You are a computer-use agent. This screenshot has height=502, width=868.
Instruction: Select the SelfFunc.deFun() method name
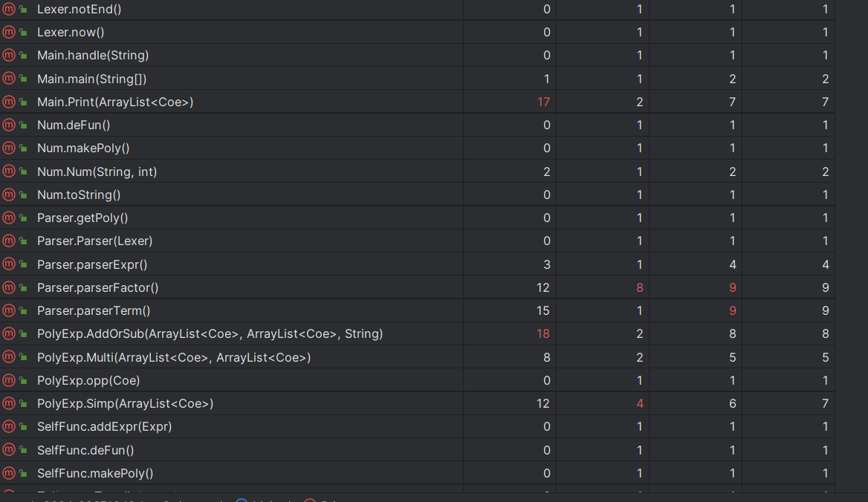pos(85,451)
